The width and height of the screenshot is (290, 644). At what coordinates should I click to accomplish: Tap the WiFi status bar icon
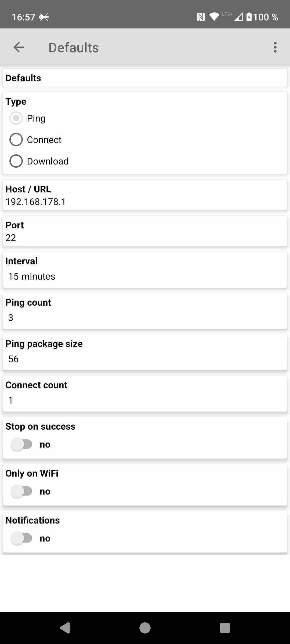214,17
